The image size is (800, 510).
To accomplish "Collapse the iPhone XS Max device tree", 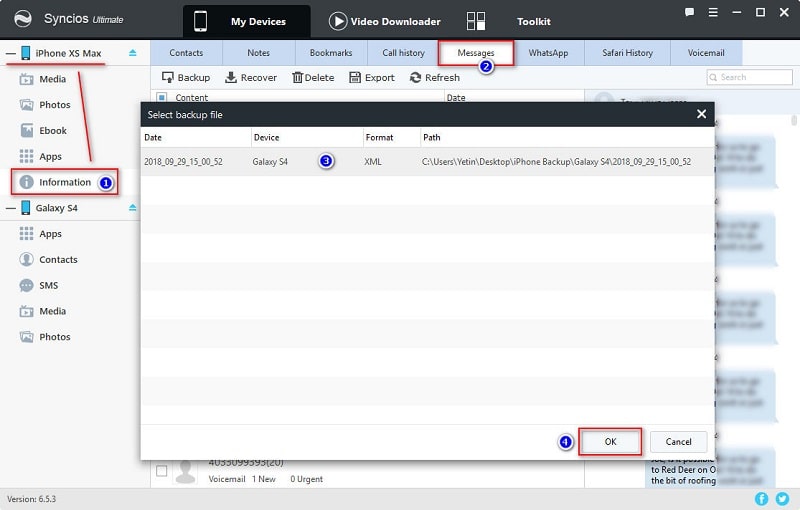I will [11, 53].
